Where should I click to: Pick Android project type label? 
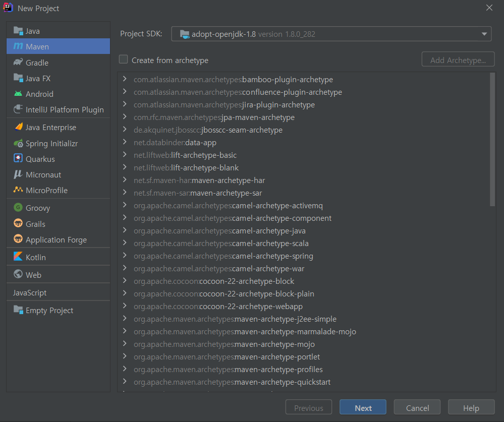(x=39, y=94)
